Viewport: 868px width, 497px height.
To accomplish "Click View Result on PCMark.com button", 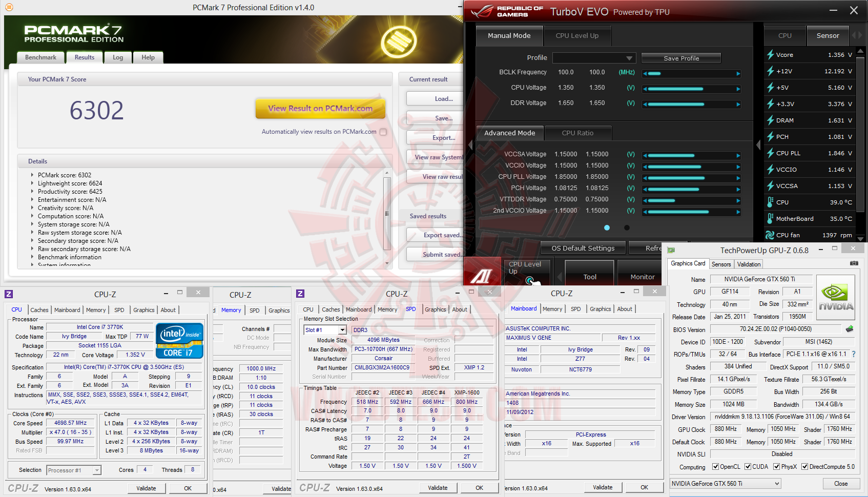I will [320, 109].
